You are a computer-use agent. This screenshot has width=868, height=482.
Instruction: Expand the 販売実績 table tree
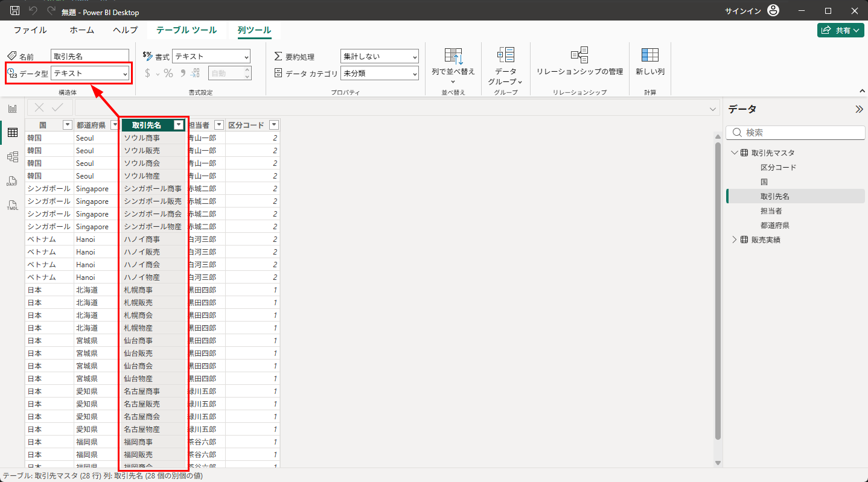[x=734, y=239]
